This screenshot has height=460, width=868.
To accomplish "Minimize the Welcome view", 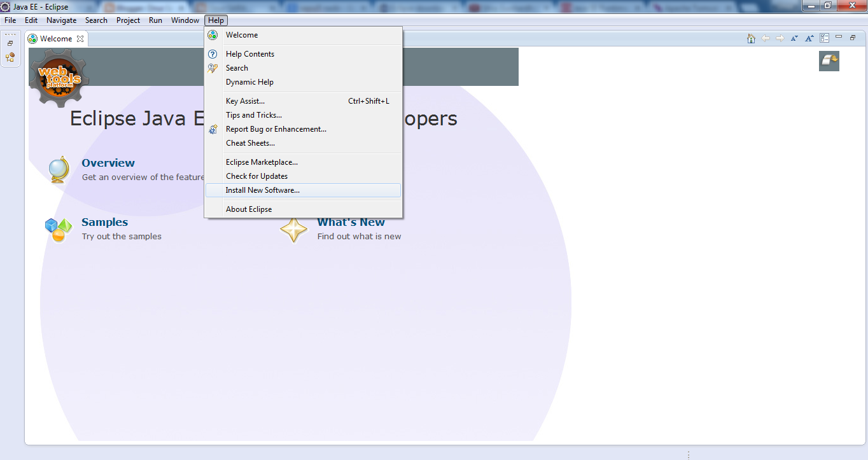I will pos(839,37).
